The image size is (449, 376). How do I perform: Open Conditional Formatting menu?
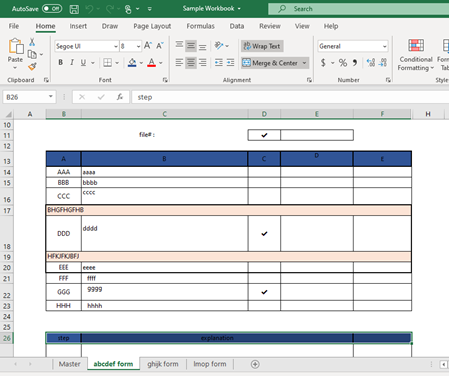tap(416, 55)
